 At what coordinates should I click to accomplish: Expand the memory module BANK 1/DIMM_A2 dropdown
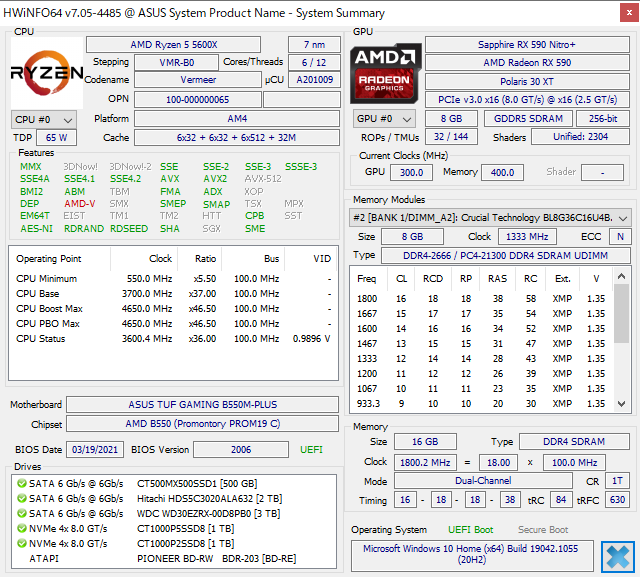point(490,218)
